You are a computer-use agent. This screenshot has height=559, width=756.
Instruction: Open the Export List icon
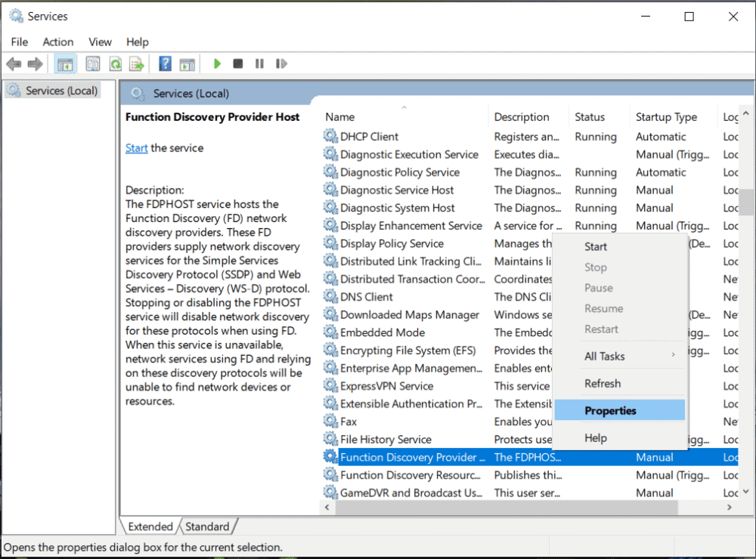coord(137,63)
